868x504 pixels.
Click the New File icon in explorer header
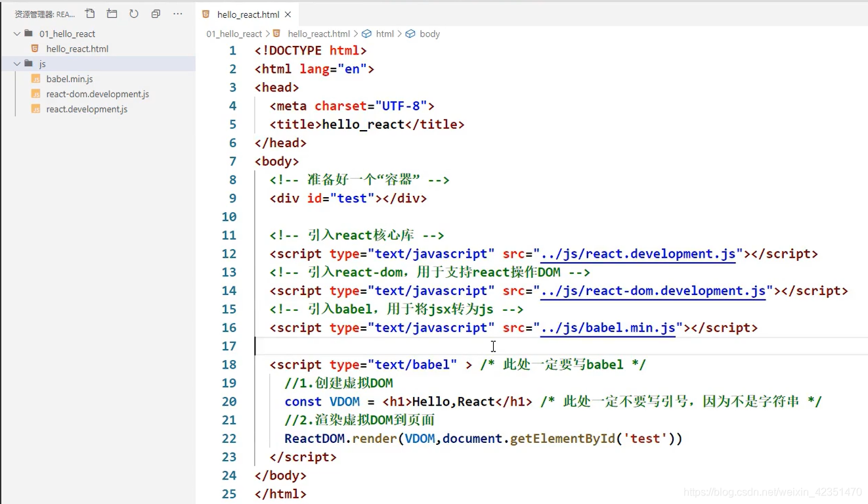click(90, 14)
